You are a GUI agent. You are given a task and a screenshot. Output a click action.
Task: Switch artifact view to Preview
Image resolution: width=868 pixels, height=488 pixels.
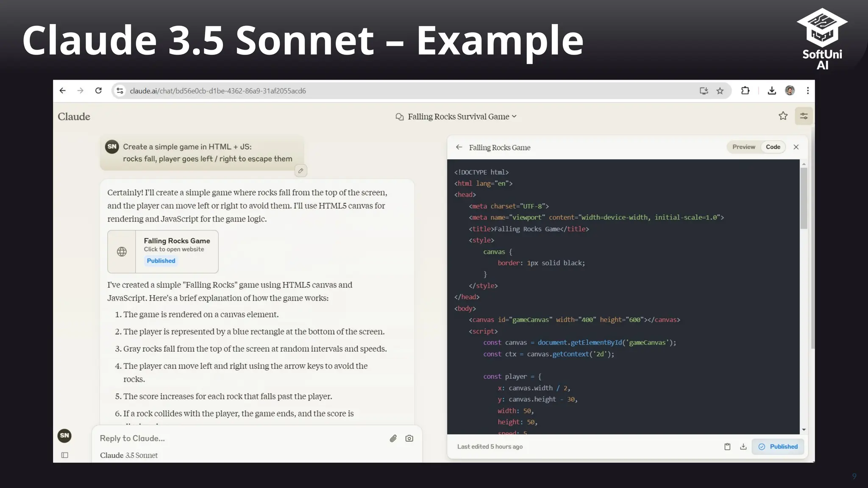pos(744,147)
